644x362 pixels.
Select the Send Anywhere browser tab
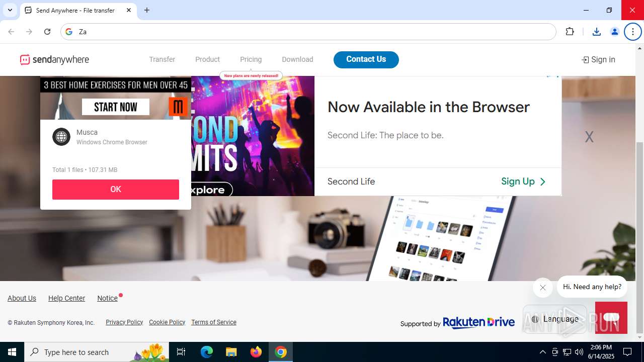(78, 10)
